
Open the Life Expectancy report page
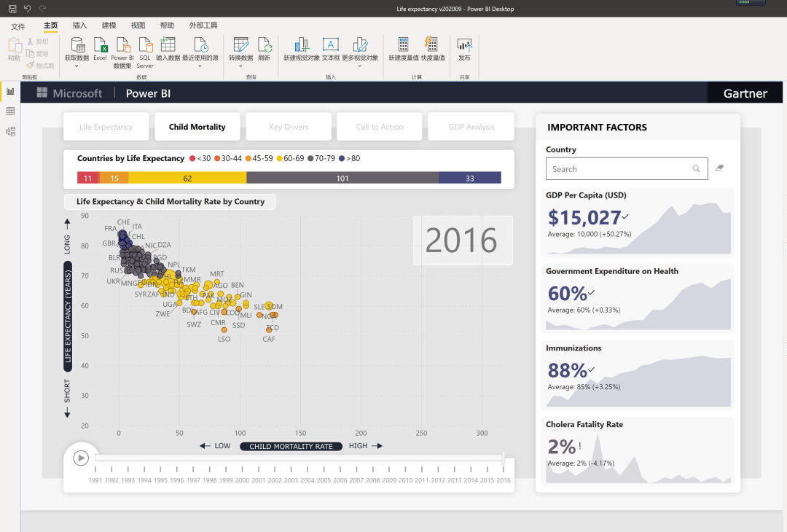(x=106, y=127)
